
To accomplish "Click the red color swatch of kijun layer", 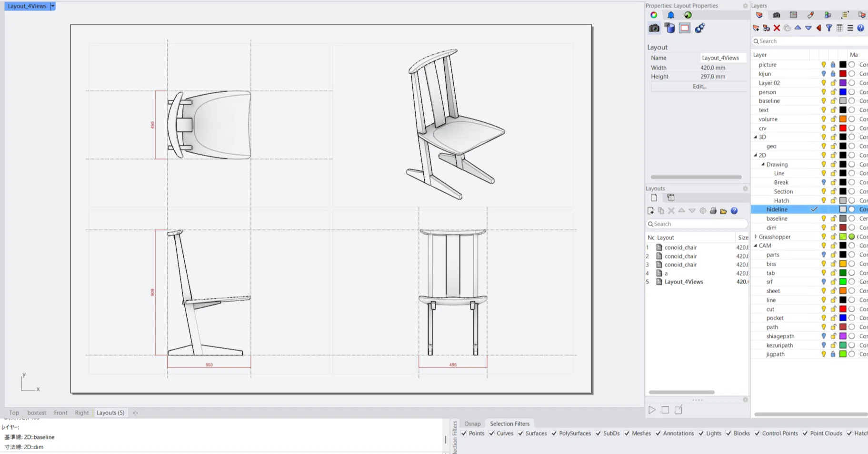I will tap(843, 74).
